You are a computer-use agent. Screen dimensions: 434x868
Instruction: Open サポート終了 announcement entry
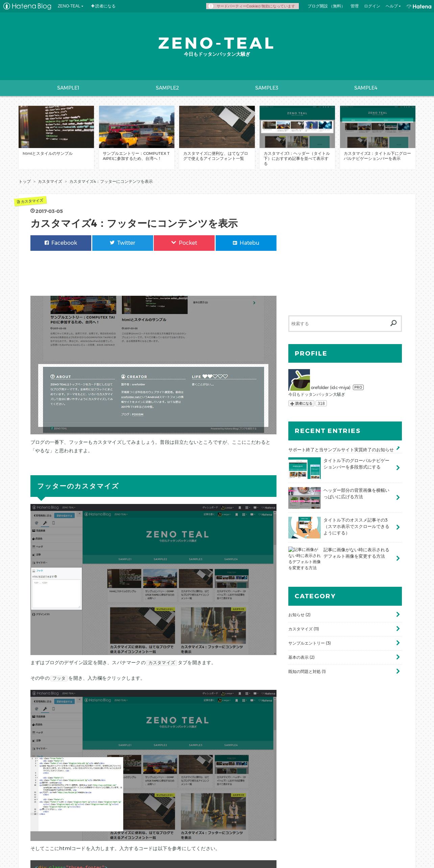(341, 450)
